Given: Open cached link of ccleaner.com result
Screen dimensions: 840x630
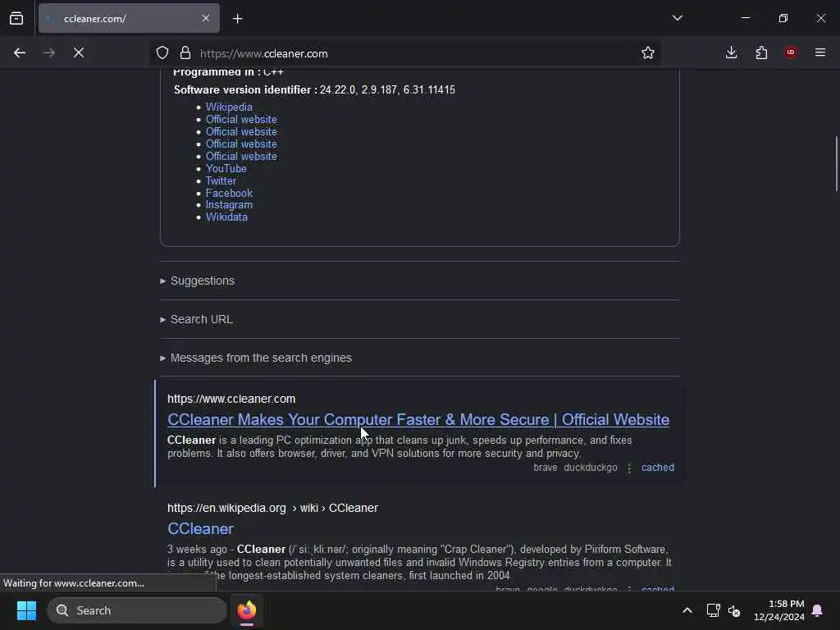Looking at the screenshot, I should (x=658, y=468).
